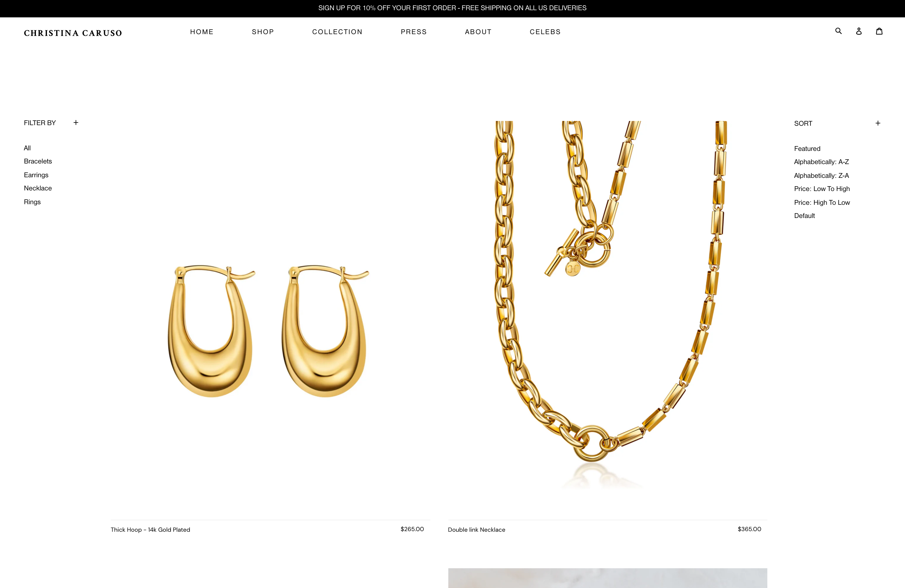This screenshot has height=588, width=905.
Task: Filter products by Earrings
Action: (x=36, y=175)
